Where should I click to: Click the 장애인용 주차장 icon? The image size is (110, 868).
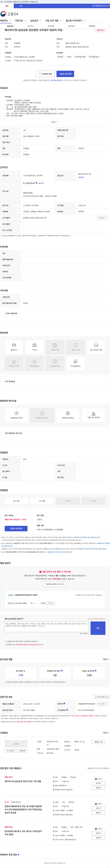[16, 415]
